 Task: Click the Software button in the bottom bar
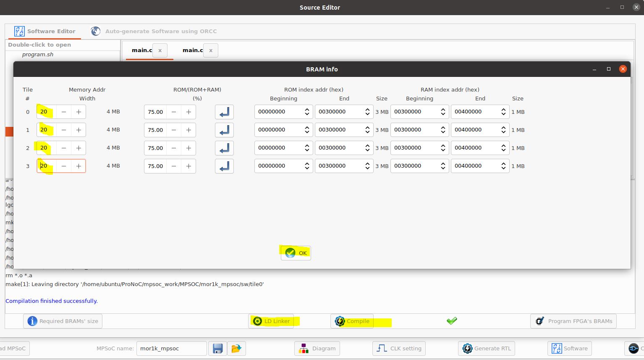click(570, 348)
